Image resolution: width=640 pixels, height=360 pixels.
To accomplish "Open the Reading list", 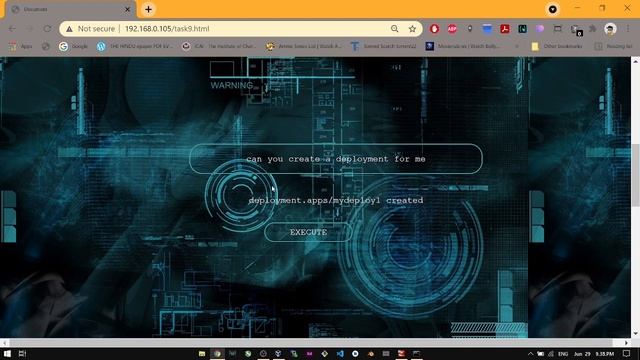I will tap(613, 46).
